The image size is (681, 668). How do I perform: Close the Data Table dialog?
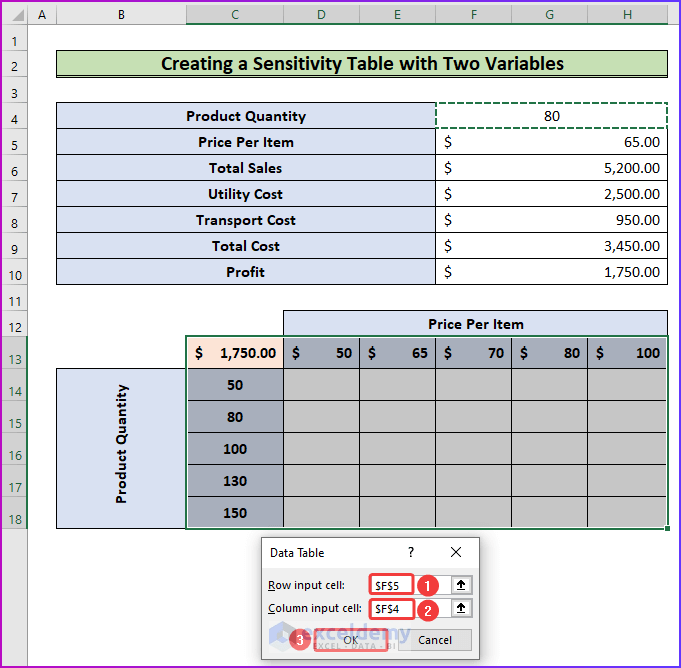pyautogui.click(x=456, y=552)
